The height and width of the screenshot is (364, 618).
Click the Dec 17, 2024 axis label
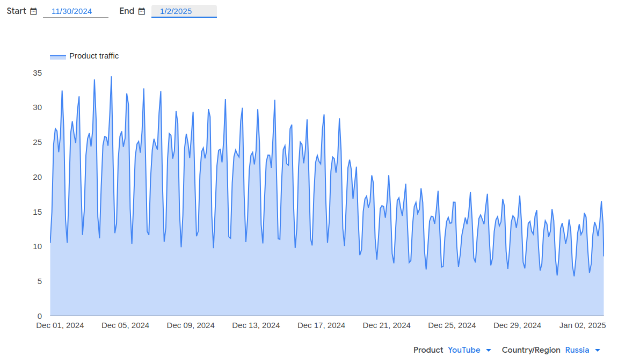pyautogui.click(x=321, y=325)
